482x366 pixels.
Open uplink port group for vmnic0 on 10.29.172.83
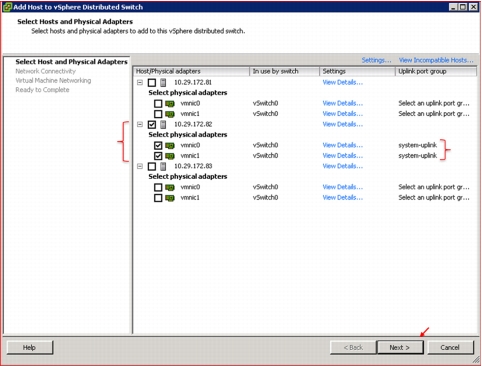tap(434, 187)
